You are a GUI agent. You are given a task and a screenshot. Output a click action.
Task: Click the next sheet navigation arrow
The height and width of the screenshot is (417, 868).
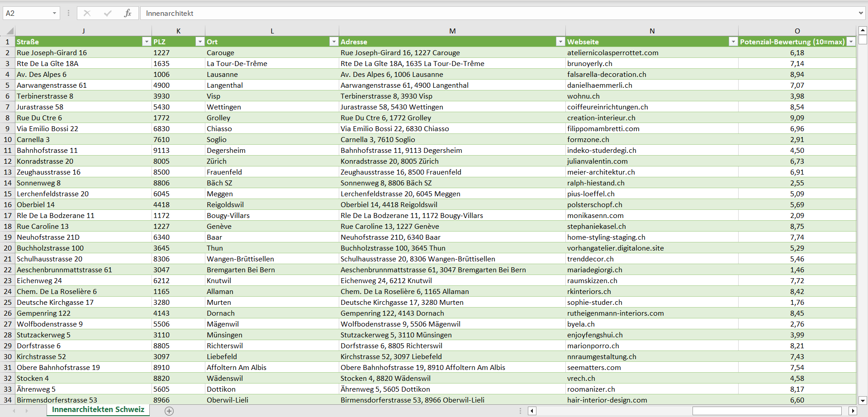(x=27, y=411)
